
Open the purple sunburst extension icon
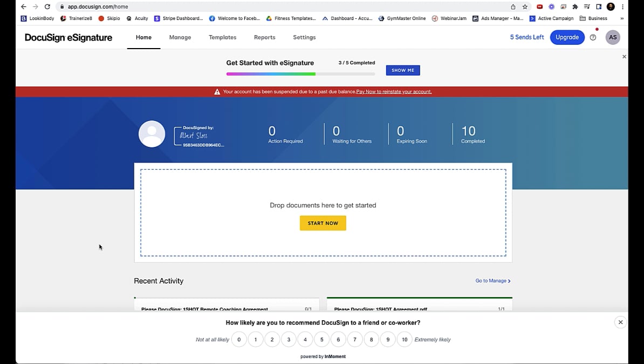[x=552, y=6]
